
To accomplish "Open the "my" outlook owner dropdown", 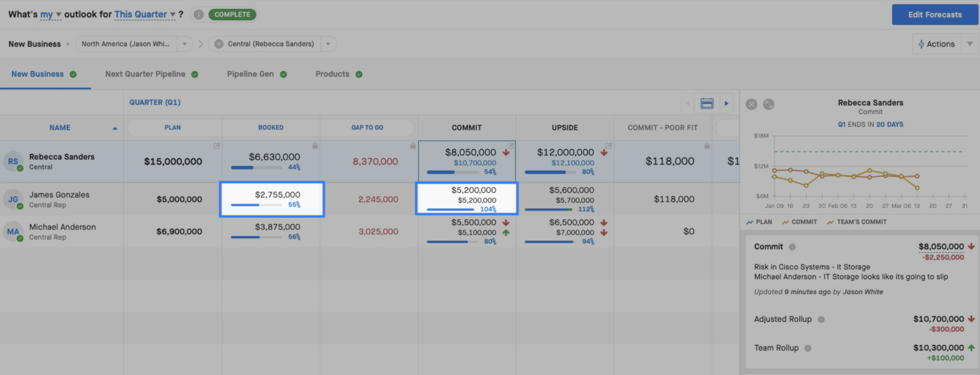I will [x=50, y=14].
